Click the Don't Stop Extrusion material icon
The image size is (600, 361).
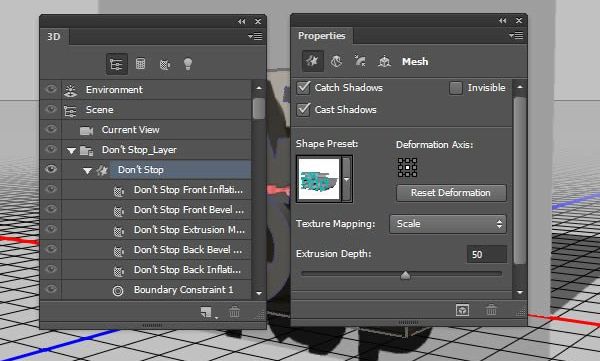(x=119, y=231)
